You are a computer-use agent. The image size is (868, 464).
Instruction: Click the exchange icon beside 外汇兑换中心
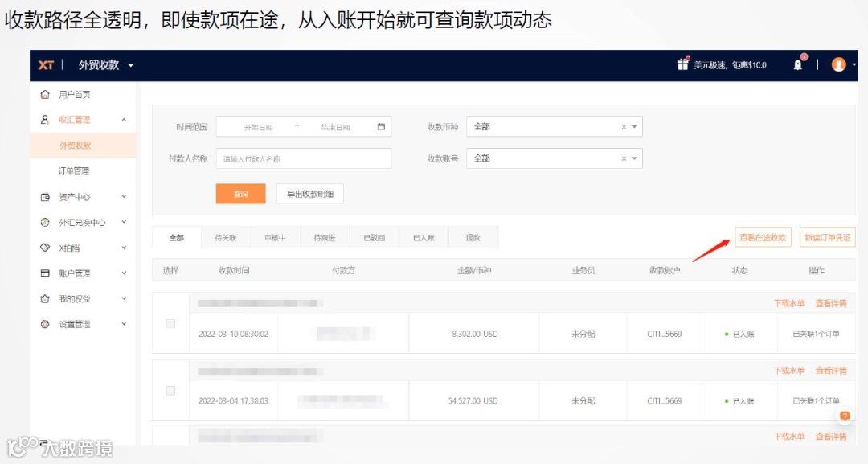coord(45,222)
